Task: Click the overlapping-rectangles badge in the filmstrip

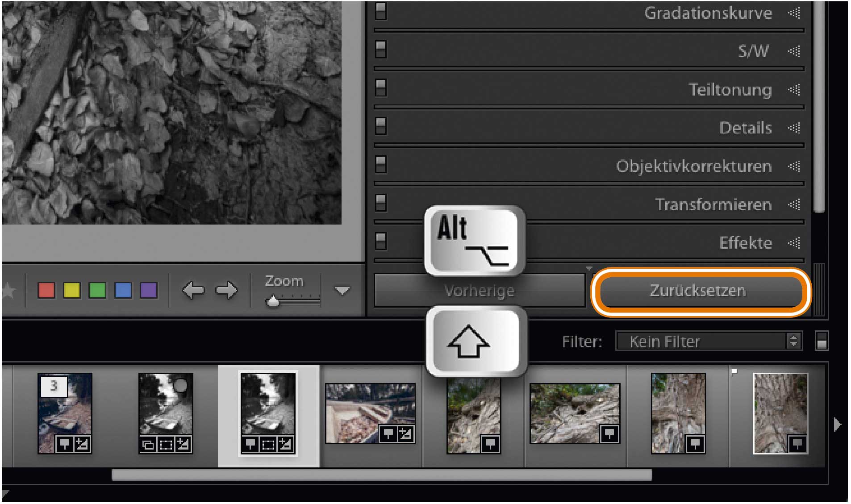Action: pos(148,445)
